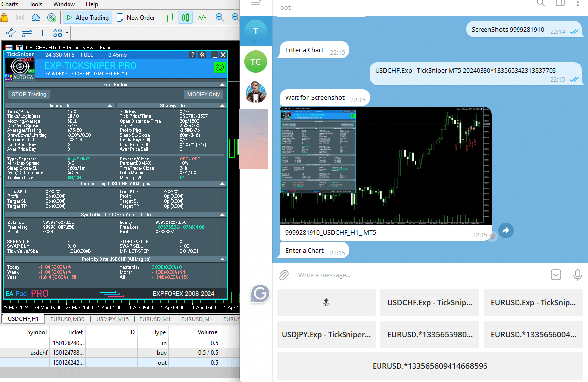Click the Write a message input field
This screenshot has width=588, height=382.
point(419,275)
